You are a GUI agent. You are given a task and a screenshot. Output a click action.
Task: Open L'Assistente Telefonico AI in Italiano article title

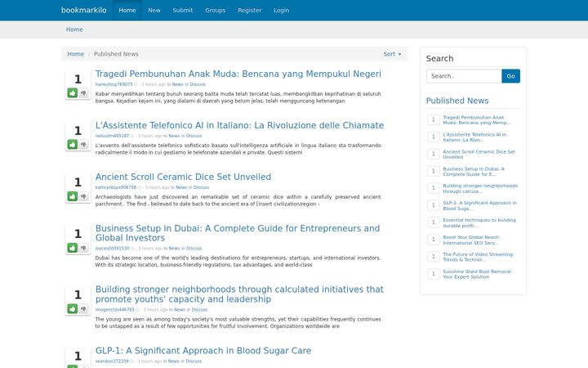click(x=239, y=125)
